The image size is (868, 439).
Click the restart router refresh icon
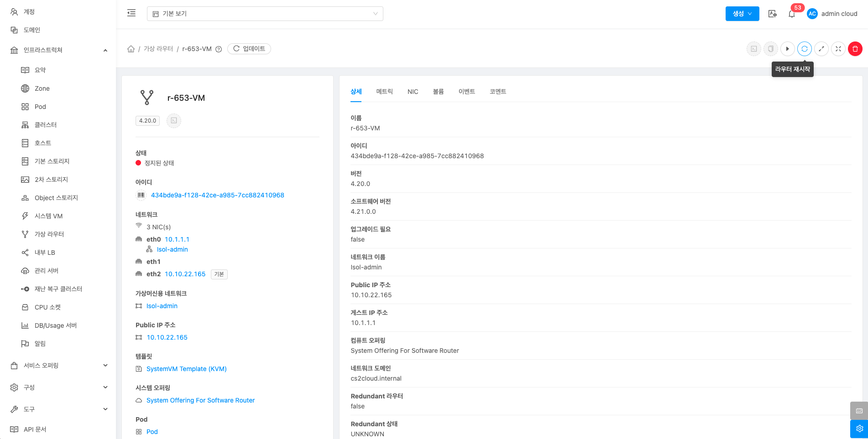pyautogui.click(x=804, y=49)
